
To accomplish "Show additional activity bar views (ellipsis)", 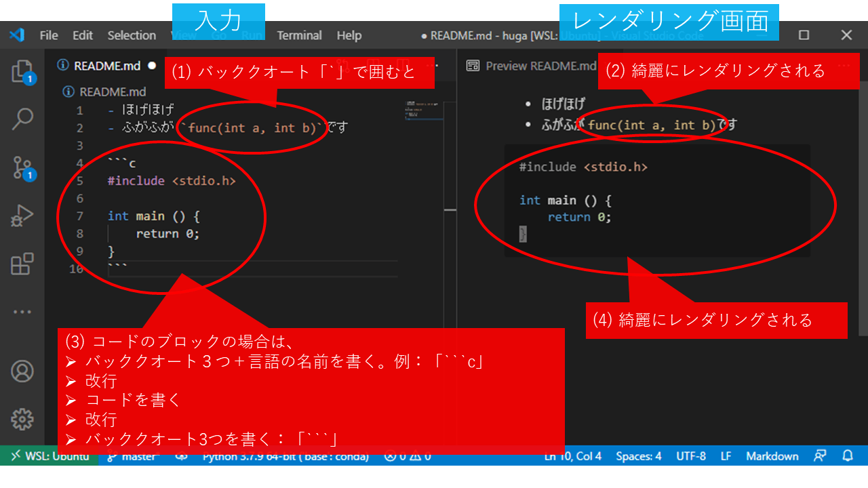I will pos(22,312).
